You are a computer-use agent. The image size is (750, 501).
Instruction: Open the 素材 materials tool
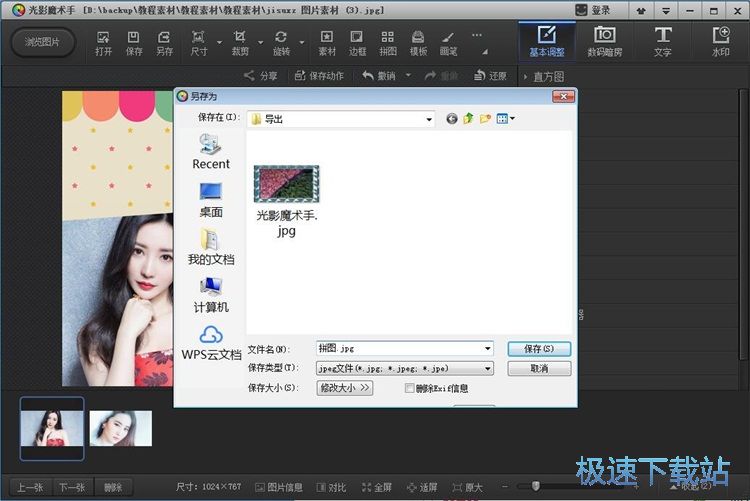[327, 44]
